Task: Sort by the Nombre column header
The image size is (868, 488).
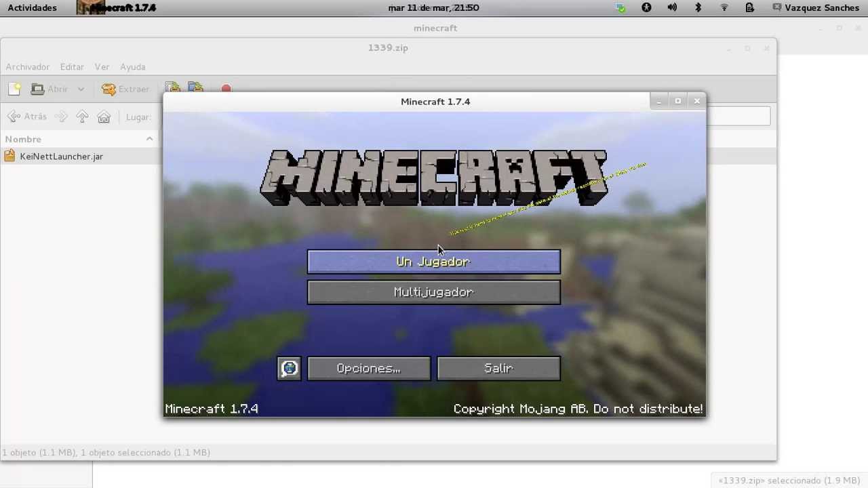Action: (x=79, y=139)
